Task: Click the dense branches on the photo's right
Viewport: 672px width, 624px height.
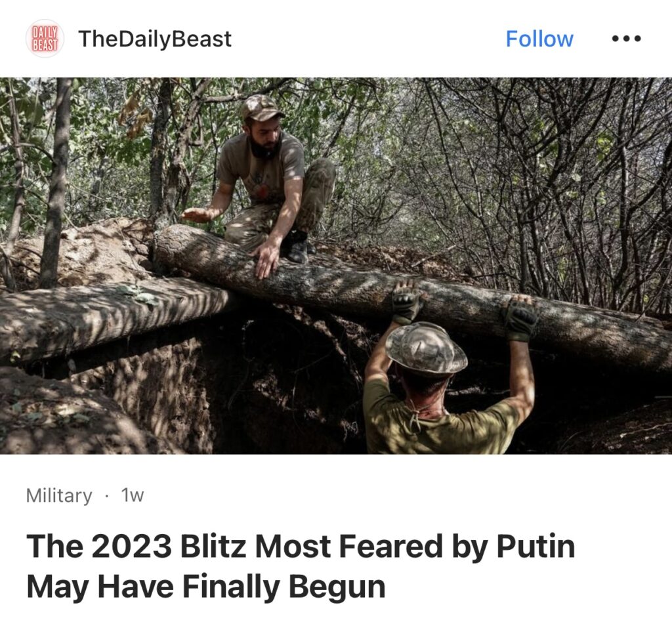Action: click(x=535, y=180)
